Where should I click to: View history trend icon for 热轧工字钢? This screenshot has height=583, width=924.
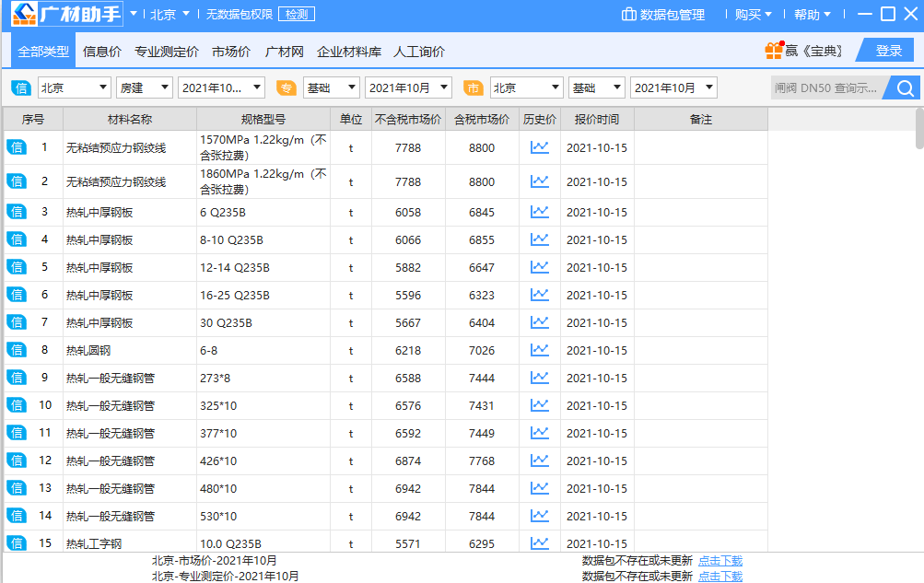coord(538,542)
